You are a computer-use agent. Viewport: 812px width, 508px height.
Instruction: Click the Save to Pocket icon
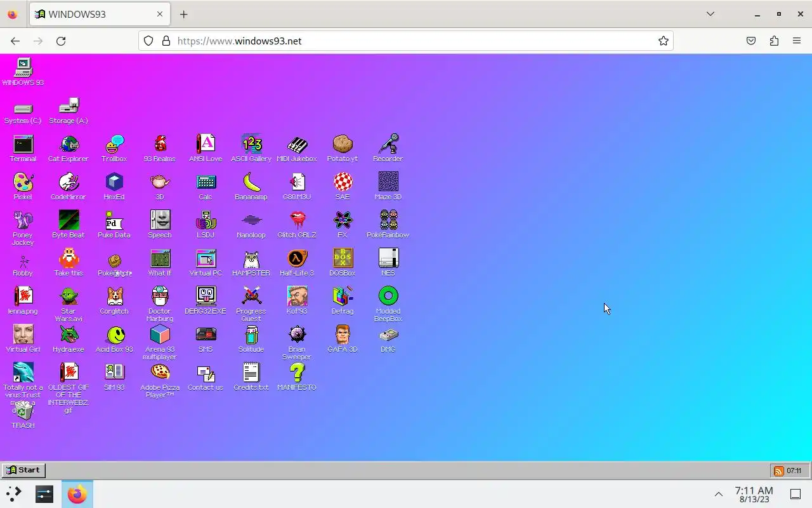pos(751,41)
